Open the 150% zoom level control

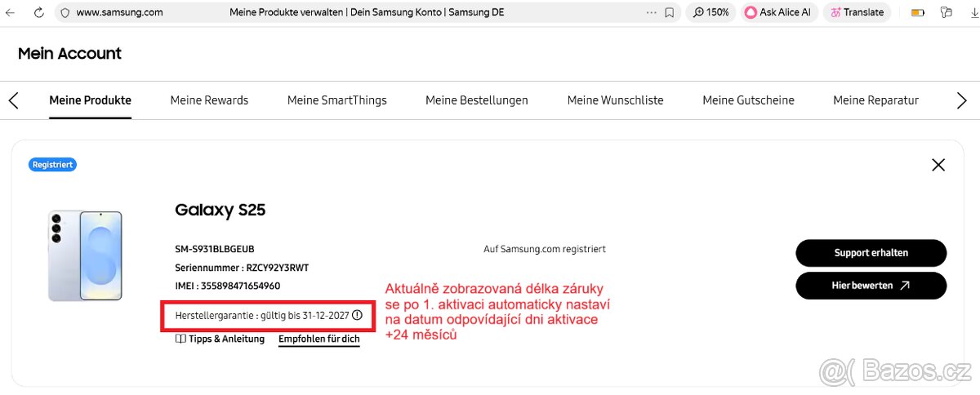click(710, 13)
